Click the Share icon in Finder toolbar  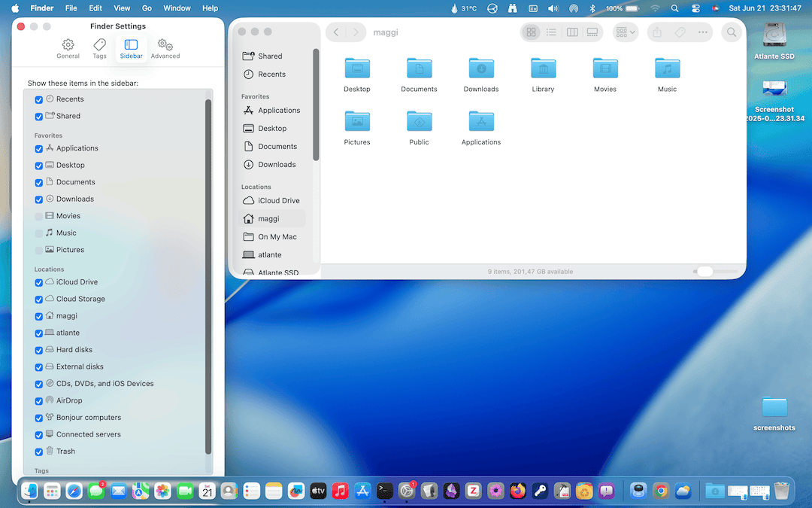tap(657, 32)
